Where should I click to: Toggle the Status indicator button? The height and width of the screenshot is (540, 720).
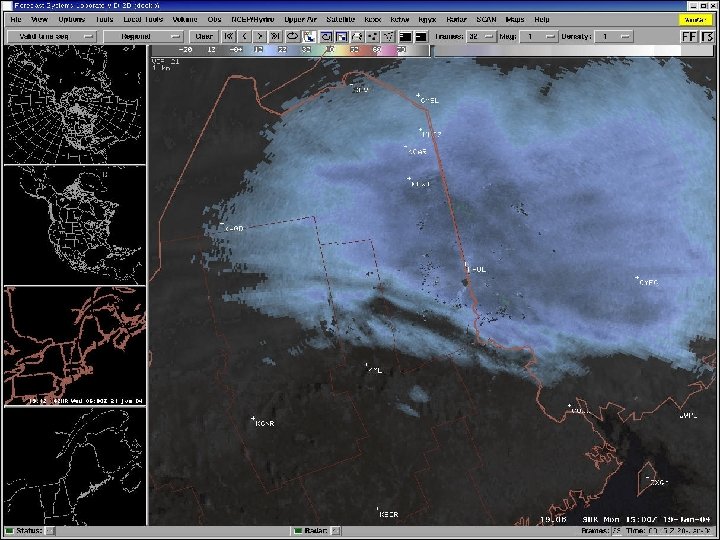click(50, 531)
